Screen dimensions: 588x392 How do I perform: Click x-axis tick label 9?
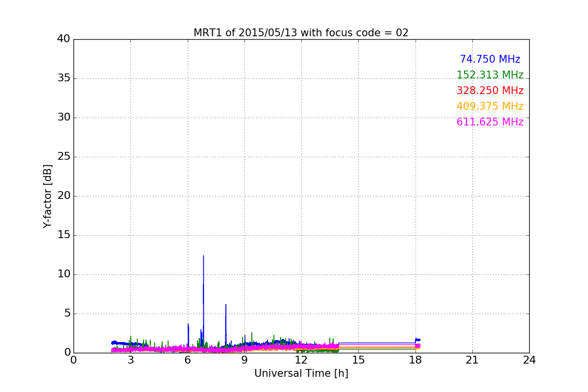245,360
